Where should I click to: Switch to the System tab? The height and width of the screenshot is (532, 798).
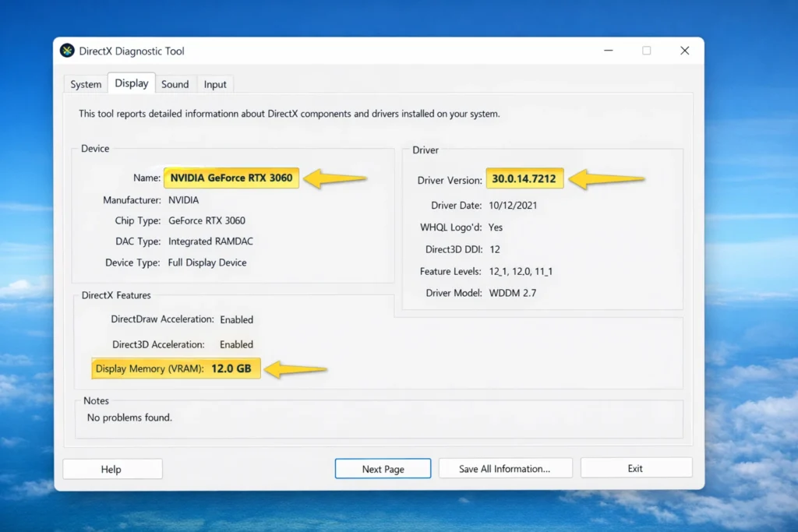tap(85, 83)
